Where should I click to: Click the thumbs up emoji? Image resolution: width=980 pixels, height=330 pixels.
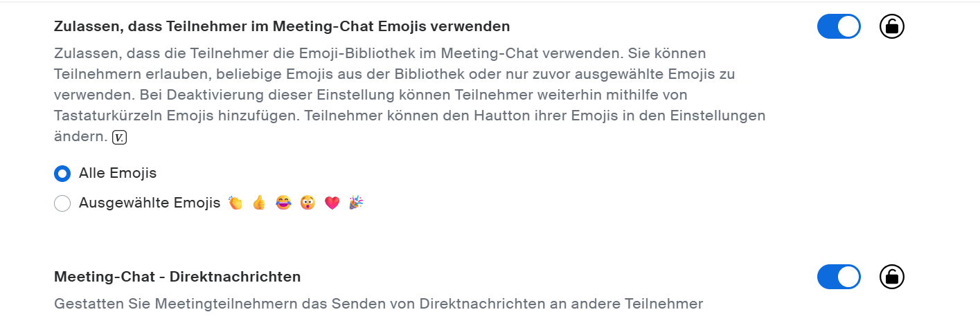pyautogui.click(x=259, y=203)
